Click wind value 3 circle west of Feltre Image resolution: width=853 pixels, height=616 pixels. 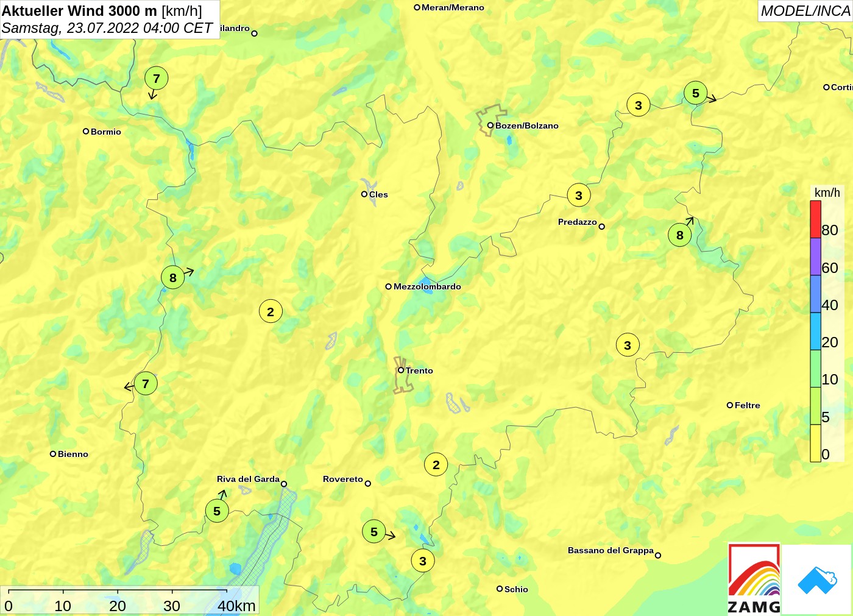click(x=628, y=345)
